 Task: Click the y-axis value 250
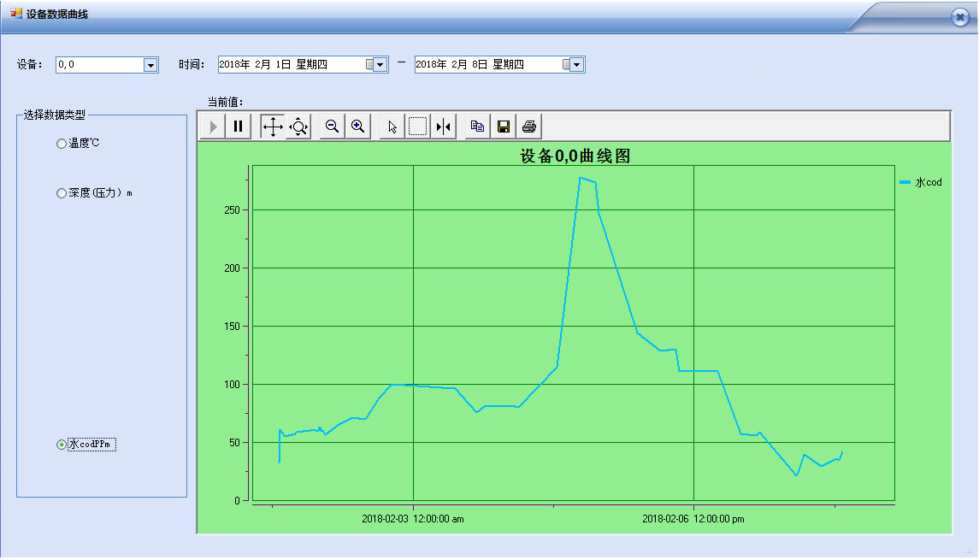pyautogui.click(x=233, y=210)
